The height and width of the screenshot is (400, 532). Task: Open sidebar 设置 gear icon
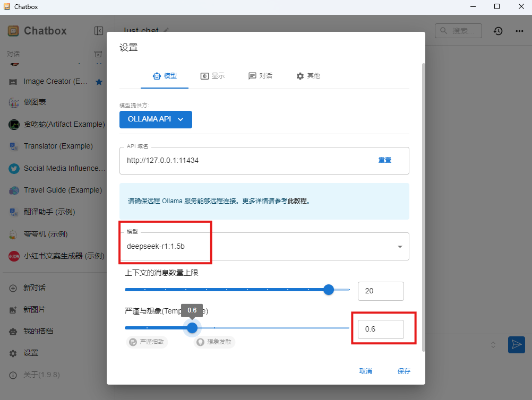point(13,353)
